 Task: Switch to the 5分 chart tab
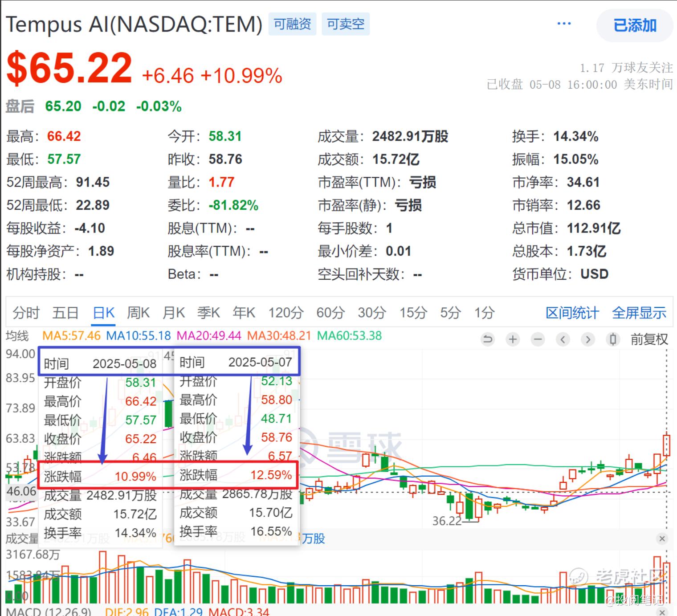point(450,313)
